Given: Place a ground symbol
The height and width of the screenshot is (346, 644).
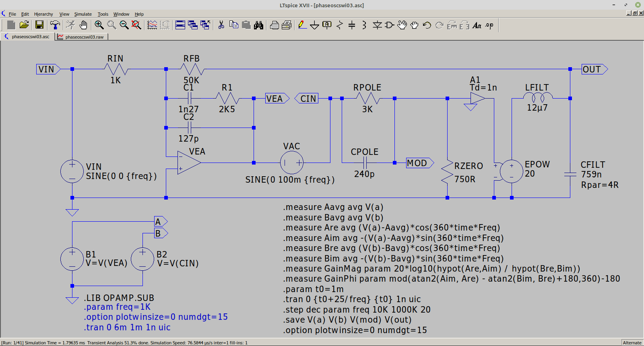Looking at the screenshot, I should 314,25.
